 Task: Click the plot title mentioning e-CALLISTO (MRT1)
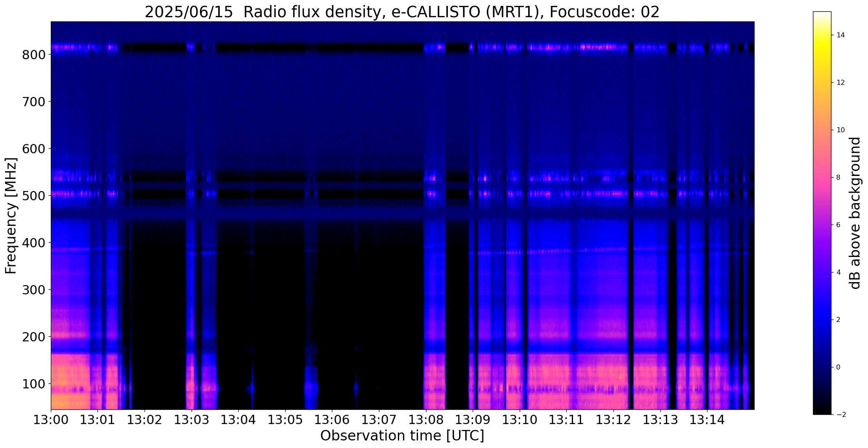pos(402,12)
